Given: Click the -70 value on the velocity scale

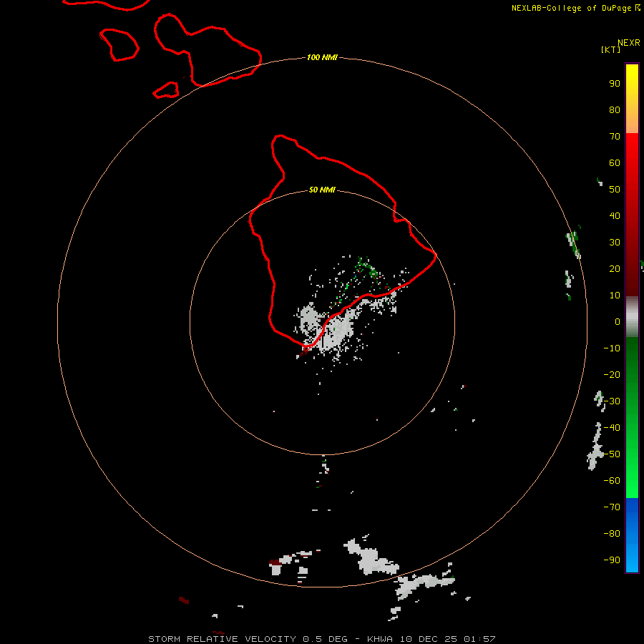Looking at the screenshot, I should [612, 507].
